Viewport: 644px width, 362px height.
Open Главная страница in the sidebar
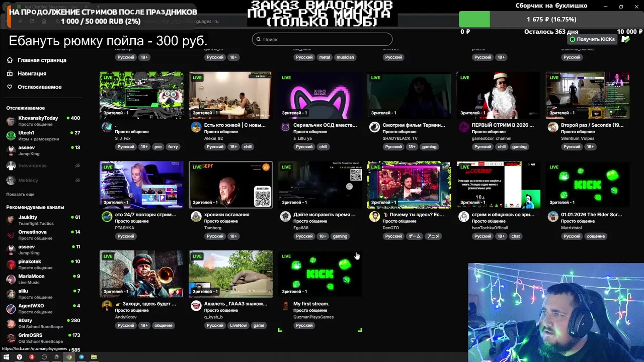click(42, 60)
